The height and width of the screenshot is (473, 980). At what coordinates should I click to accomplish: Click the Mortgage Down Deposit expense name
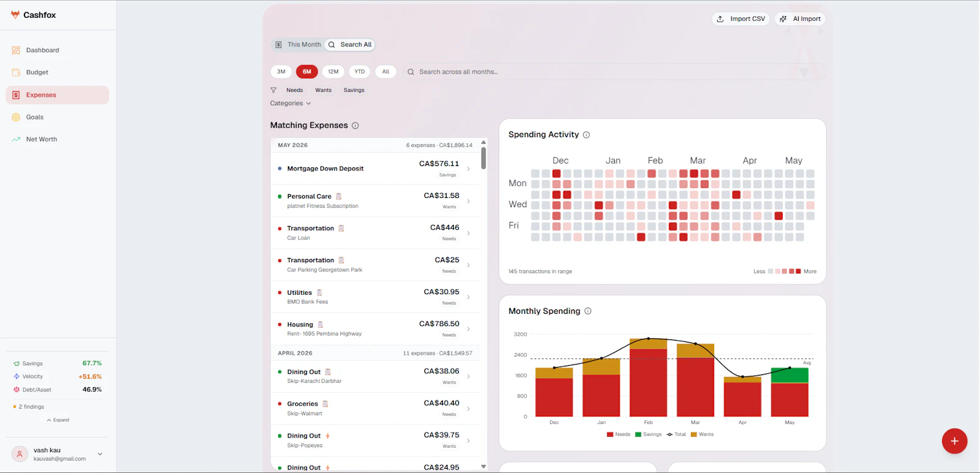[x=325, y=168]
